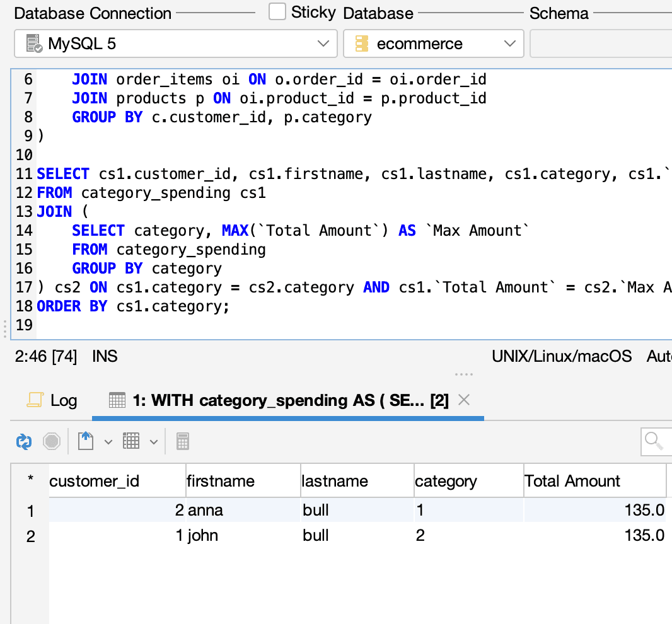
Task: Sort by customer_id column header
Action: pos(117,481)
